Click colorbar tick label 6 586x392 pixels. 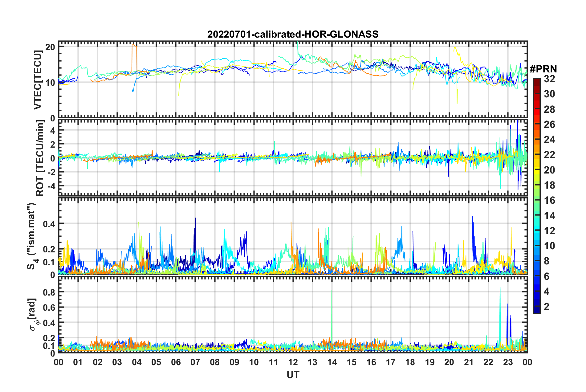(x=547, y=276)
